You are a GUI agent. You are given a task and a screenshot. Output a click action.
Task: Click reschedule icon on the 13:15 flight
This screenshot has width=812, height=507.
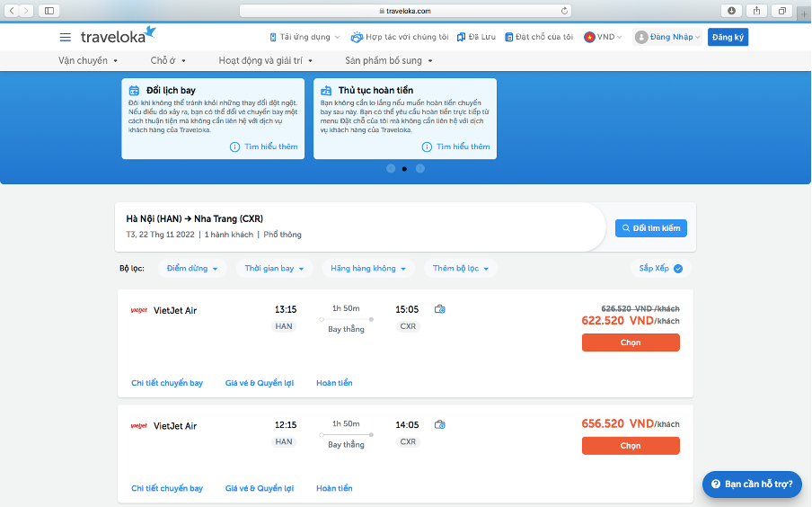pyautogui.click(x=439, y=309)
